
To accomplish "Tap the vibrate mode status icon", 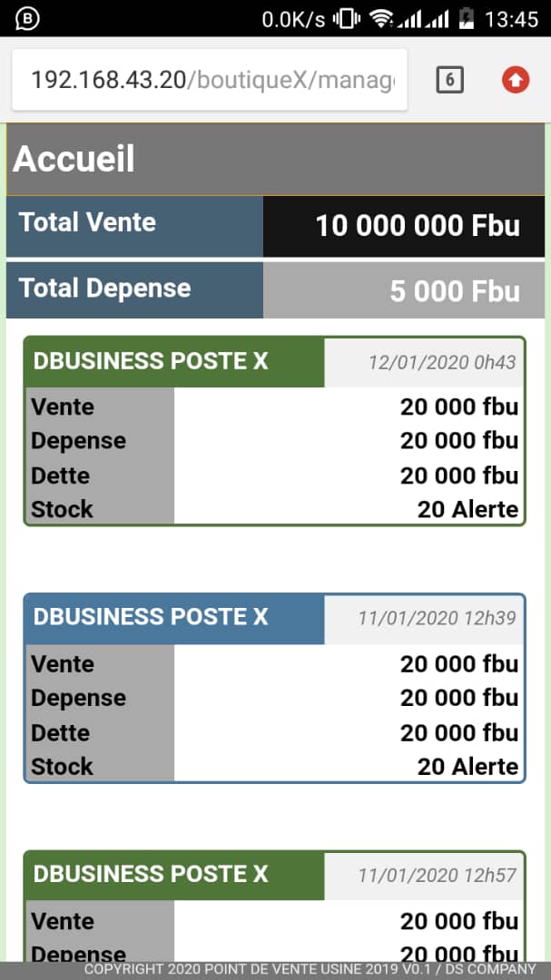I will (x=346, y=19).
